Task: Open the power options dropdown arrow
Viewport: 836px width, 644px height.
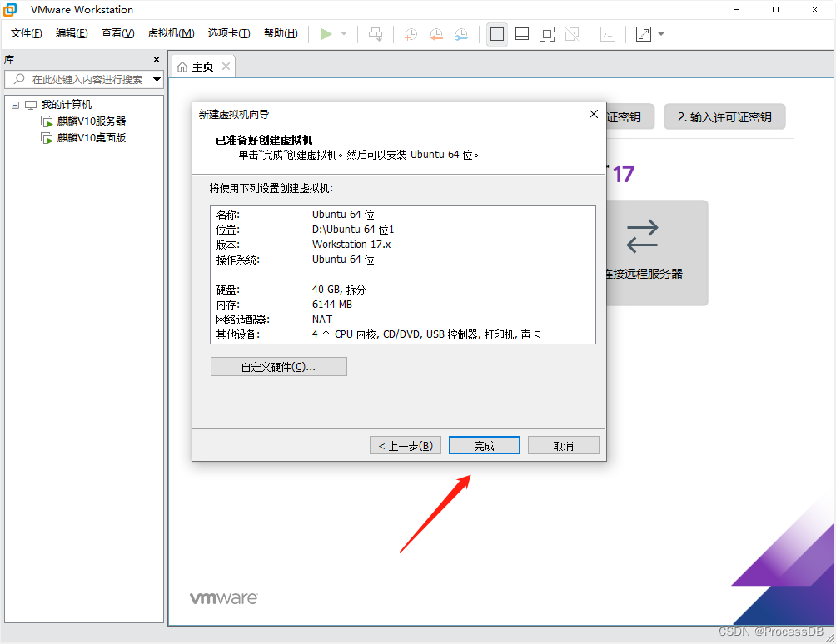Action: 344,34
